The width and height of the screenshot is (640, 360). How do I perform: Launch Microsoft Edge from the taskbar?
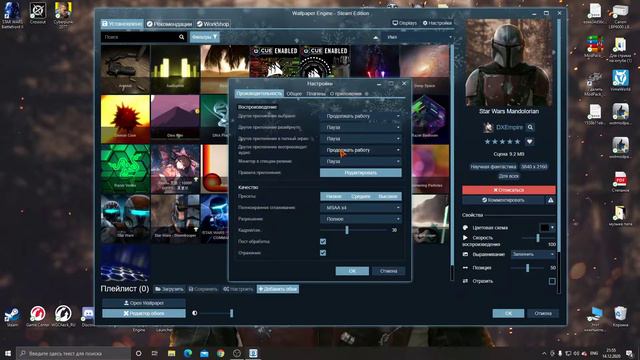pyautogui.click(x=188, y=353)
